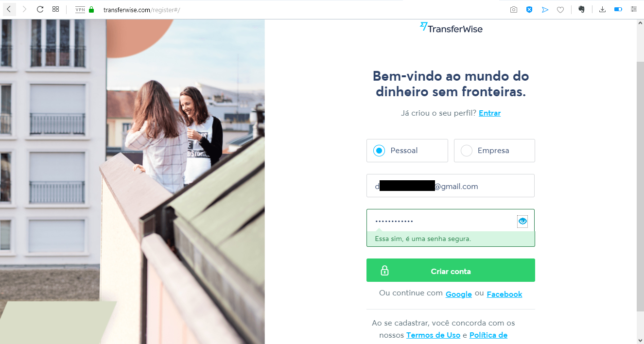This screenshot has width=644, height=344.
Task: Select the Pessoal radio option
Action: point(407,151)
